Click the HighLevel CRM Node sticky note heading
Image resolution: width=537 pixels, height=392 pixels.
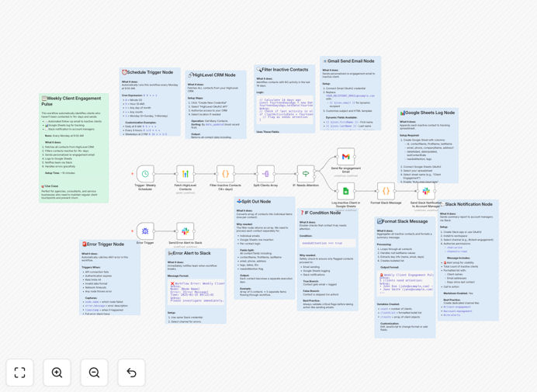point(212,75)
